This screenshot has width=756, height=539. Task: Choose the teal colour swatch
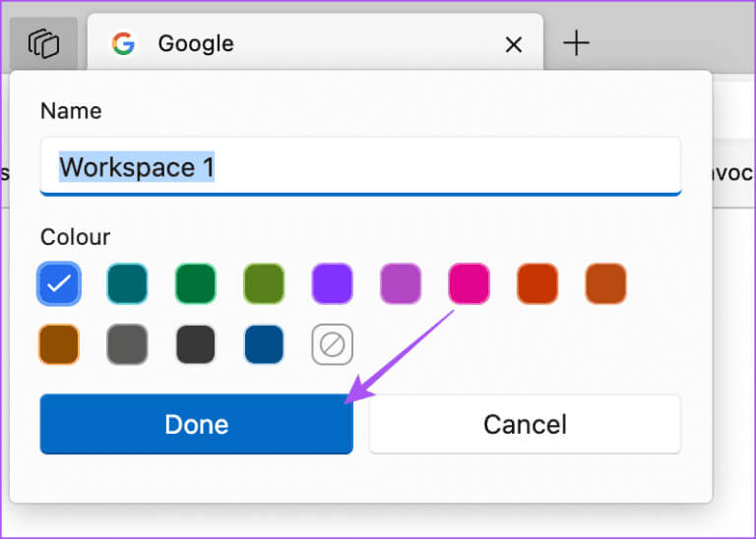coord(127,283)
